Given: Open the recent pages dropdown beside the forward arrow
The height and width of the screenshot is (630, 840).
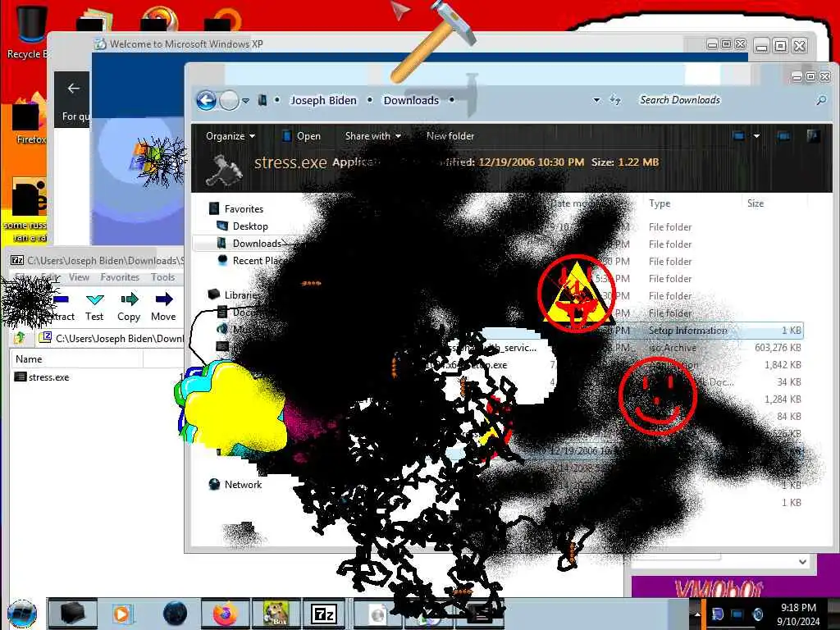Looking at the screenshot, I should click(x=245, y=101).
